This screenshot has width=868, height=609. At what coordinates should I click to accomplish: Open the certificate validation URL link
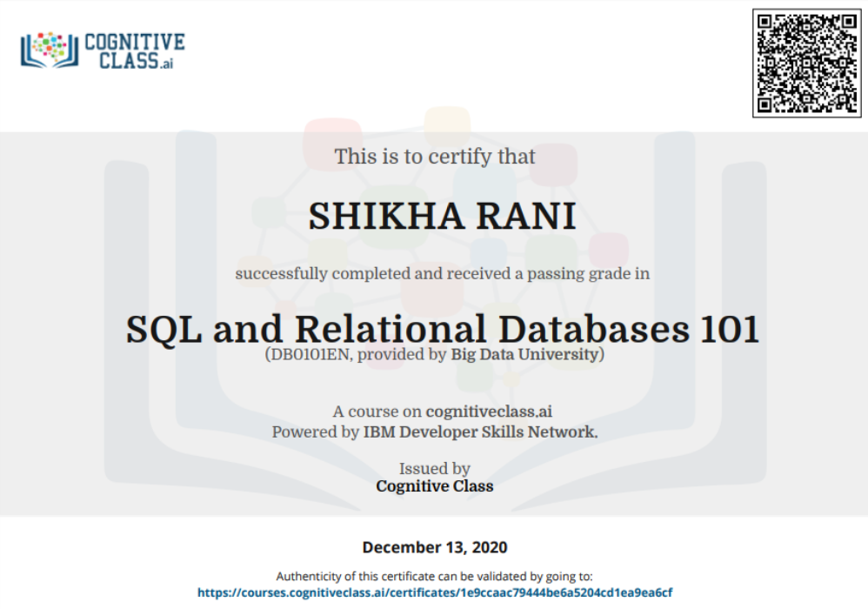(x=435, y=592)
